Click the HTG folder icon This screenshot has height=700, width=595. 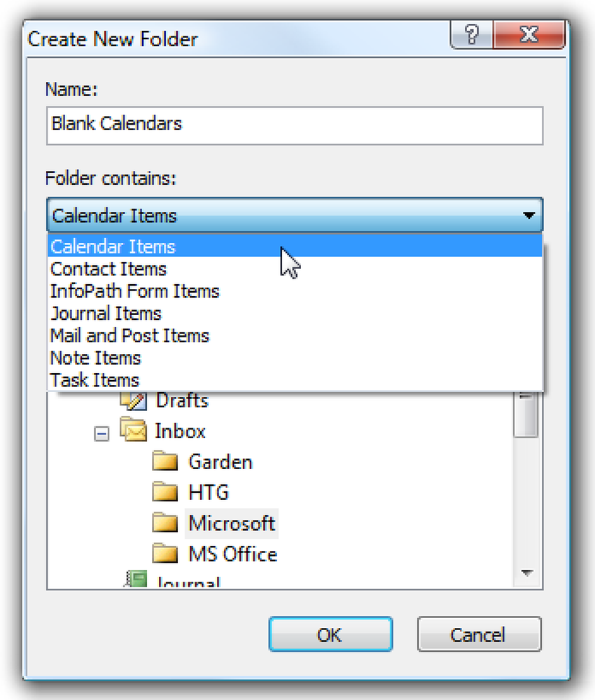click(x=165, y=492)
